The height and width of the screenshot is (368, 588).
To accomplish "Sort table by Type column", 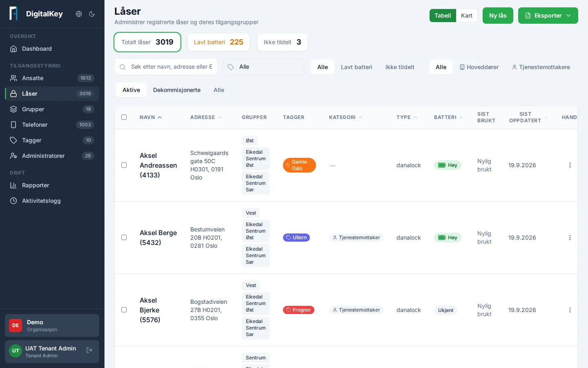I will 407,117.
